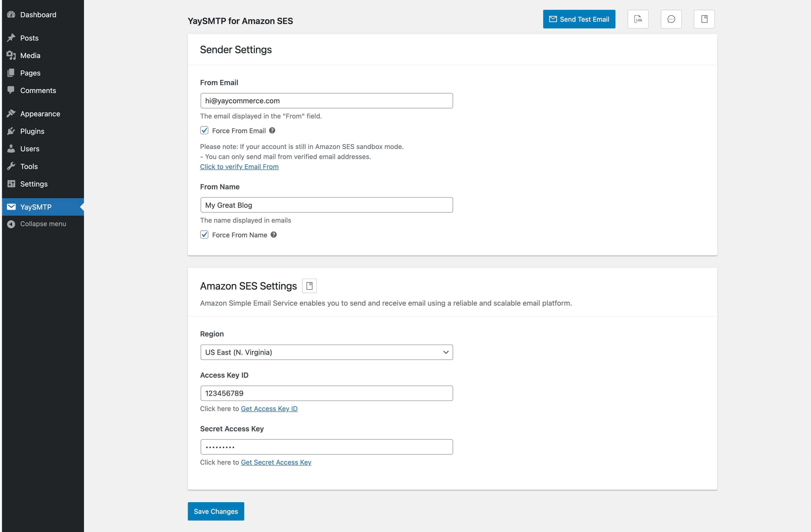Open the Region dropdown

tap(326, 352)
